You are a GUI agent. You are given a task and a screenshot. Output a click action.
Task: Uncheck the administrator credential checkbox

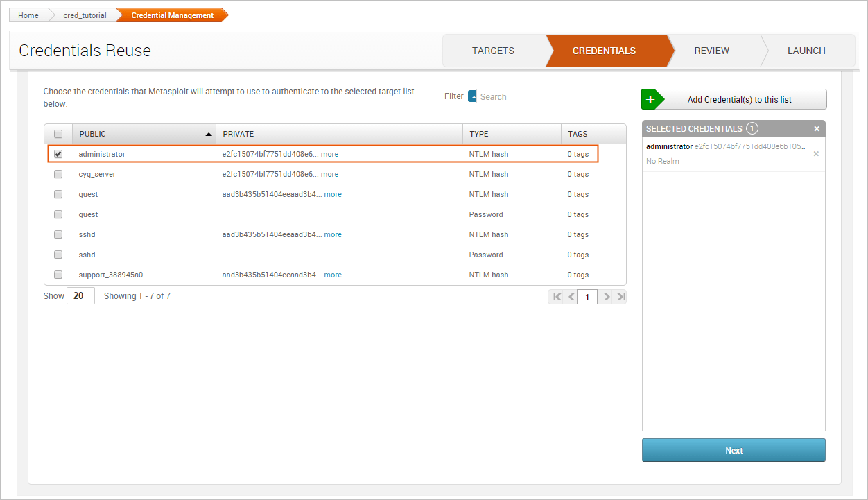coord(58,154)
